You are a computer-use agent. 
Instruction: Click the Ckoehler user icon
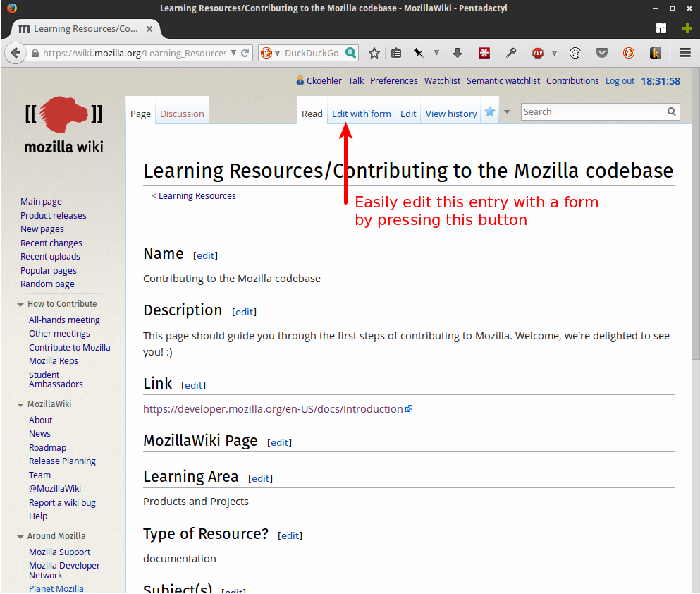pos(300,80)
